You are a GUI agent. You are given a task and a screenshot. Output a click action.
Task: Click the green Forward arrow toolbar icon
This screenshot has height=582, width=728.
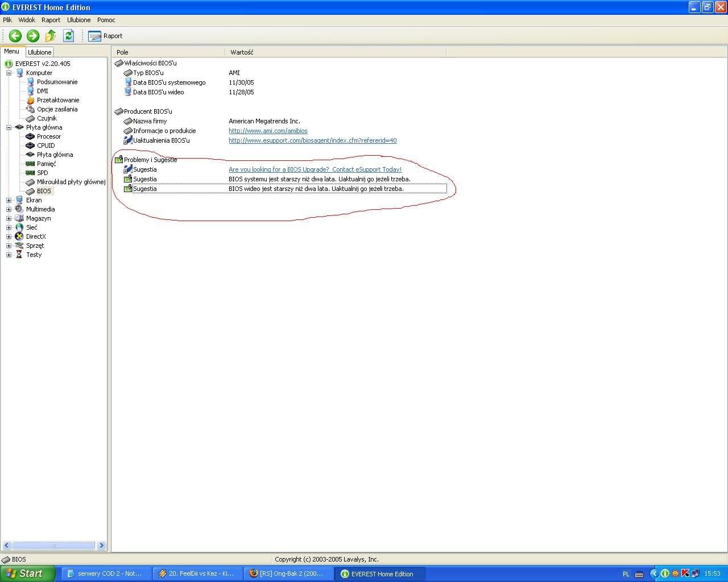[33, 36]
